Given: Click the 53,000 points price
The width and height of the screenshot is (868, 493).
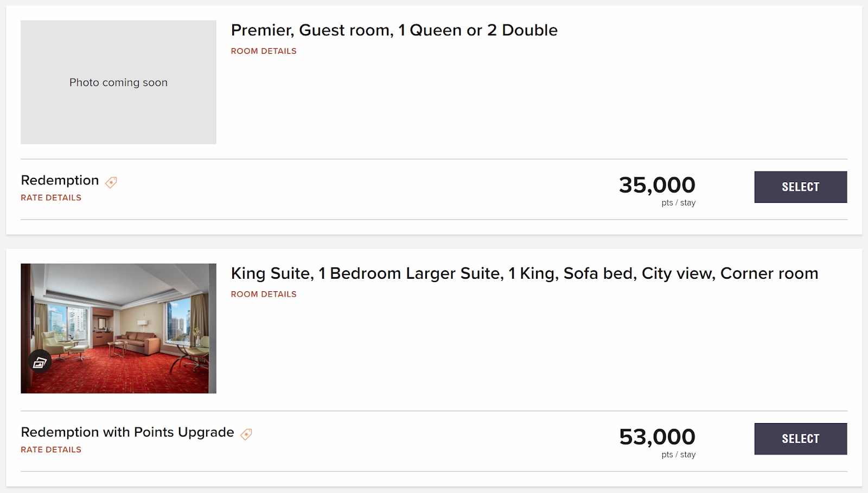Looking at the screenshot, I should (658, 437).
